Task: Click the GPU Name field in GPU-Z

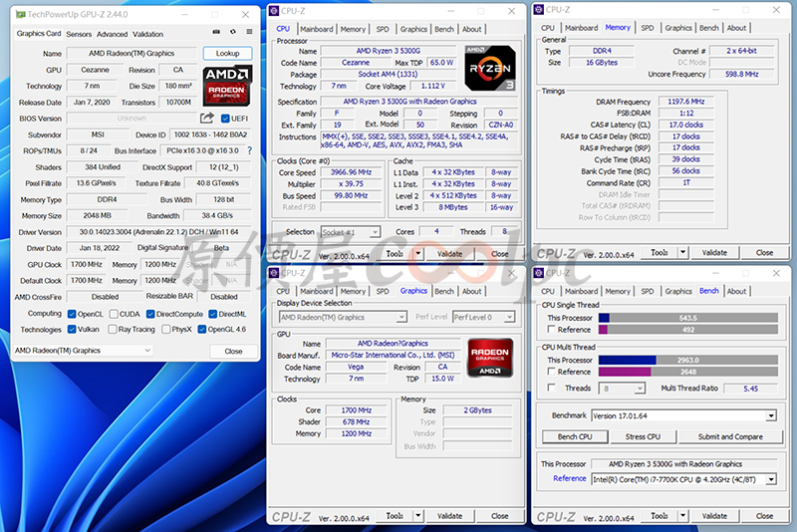Action: tap(132, 54)
